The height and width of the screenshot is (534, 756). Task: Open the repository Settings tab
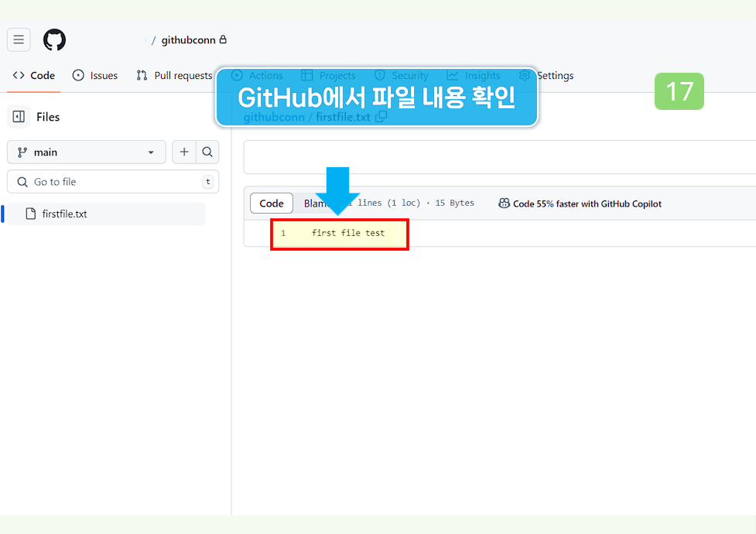pos(556,75)
